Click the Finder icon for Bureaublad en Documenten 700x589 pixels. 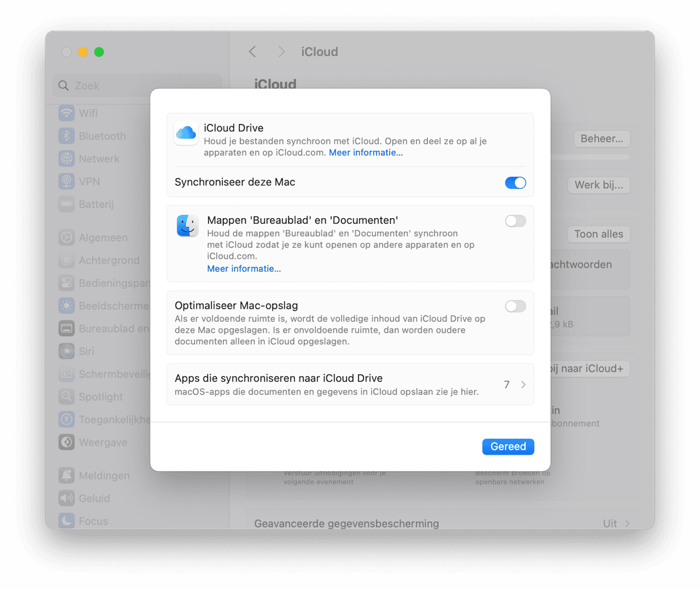(187, 226)
